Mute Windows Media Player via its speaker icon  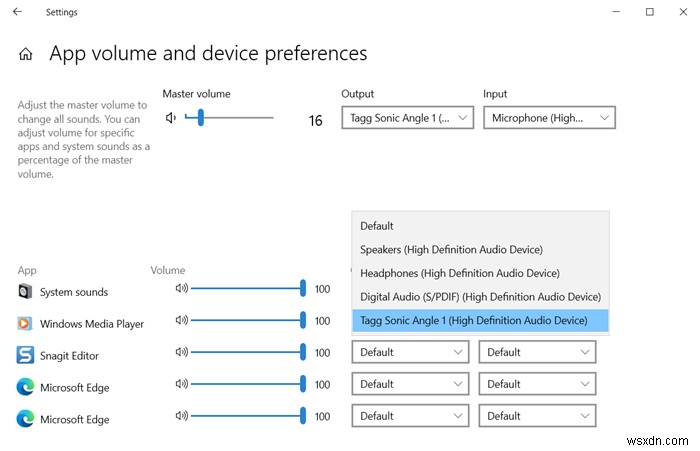tap(182, 320)
